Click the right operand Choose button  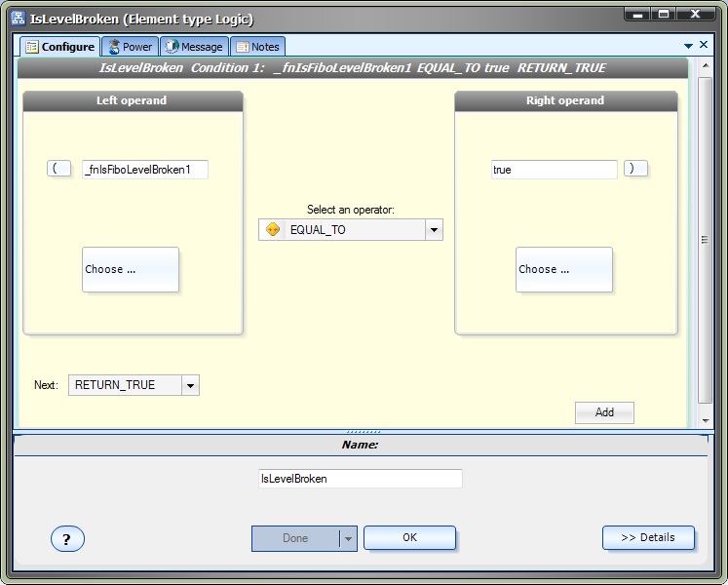point(564,269)
